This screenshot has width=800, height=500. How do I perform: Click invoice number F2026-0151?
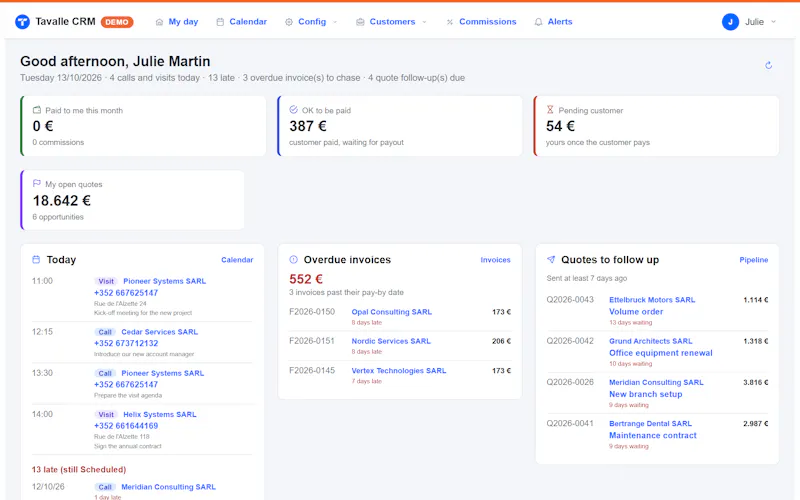click(x=312, y=341)
